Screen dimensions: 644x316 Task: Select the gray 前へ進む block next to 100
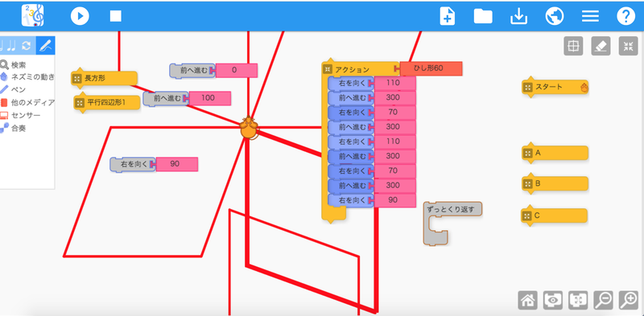(166, 98)
